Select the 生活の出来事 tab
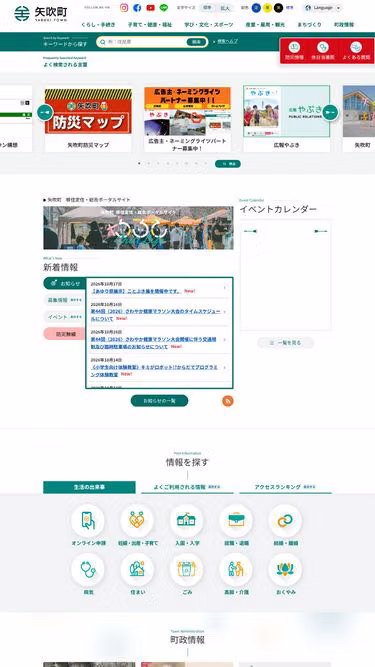The height and width of the screenshot is (667, 375). (89, 487)
